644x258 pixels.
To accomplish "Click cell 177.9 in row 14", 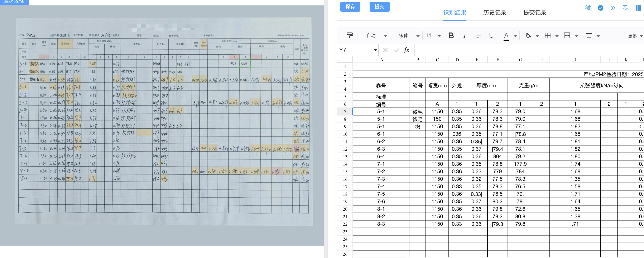I will [x=520, y=164].
